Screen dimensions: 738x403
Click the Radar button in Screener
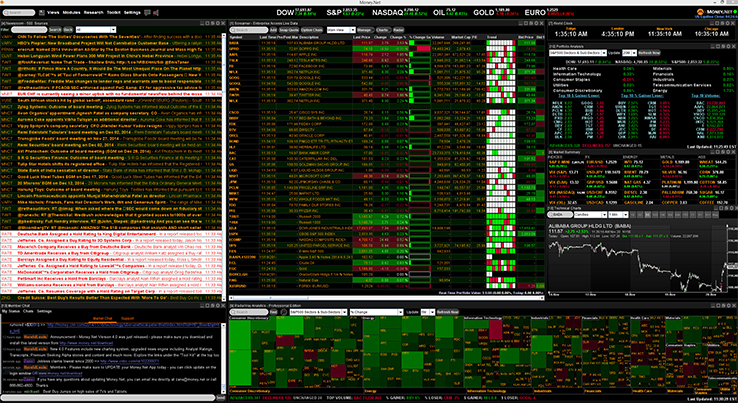(x=399, y=30)
